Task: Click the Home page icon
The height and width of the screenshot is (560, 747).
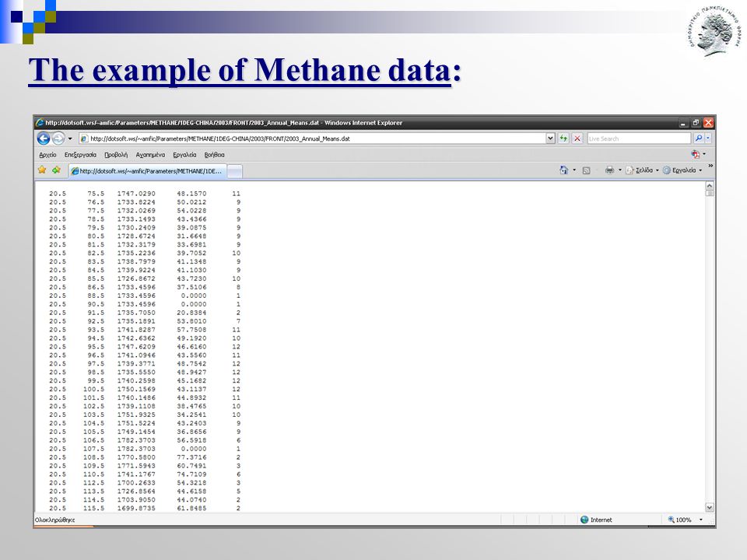Action: click(x=563, y=170)
